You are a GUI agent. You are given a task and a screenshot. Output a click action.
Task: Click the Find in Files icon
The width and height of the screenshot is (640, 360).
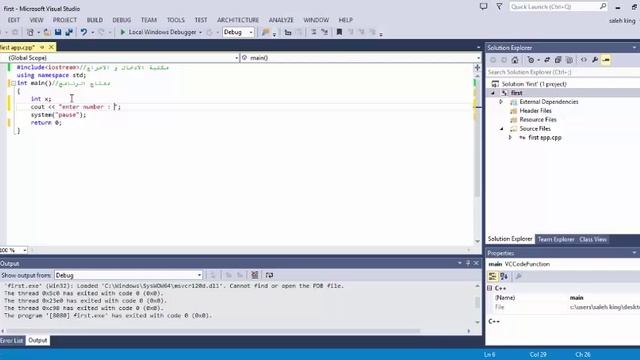coord(266,32)
